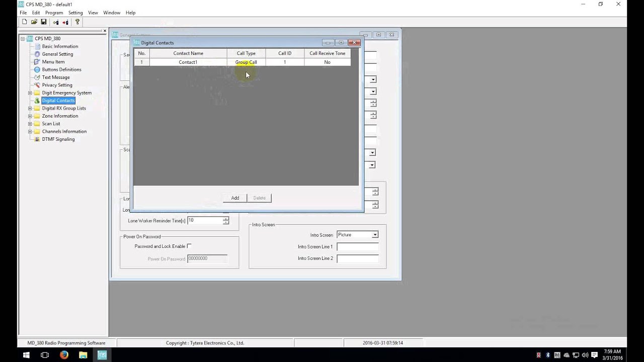Click the Power On Password field
This screenshot has width=644, height=362.
pos(207,258)
